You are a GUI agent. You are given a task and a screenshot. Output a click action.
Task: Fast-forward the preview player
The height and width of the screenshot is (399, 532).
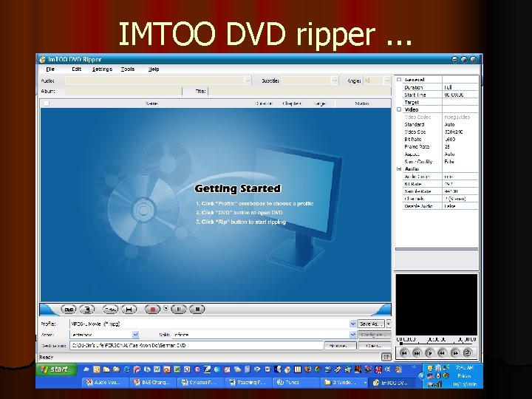coord(454,353)
